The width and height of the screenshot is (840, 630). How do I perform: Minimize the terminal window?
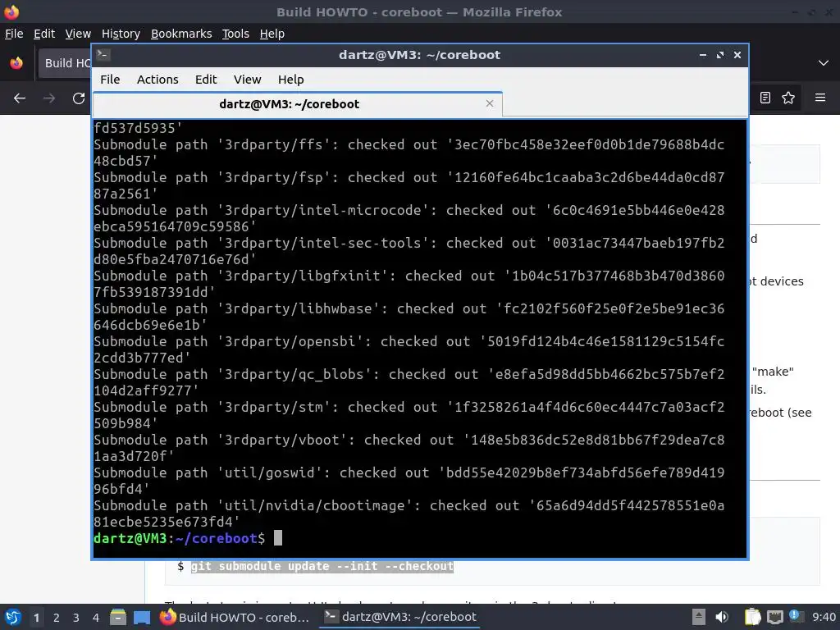(x=703, y=55)
